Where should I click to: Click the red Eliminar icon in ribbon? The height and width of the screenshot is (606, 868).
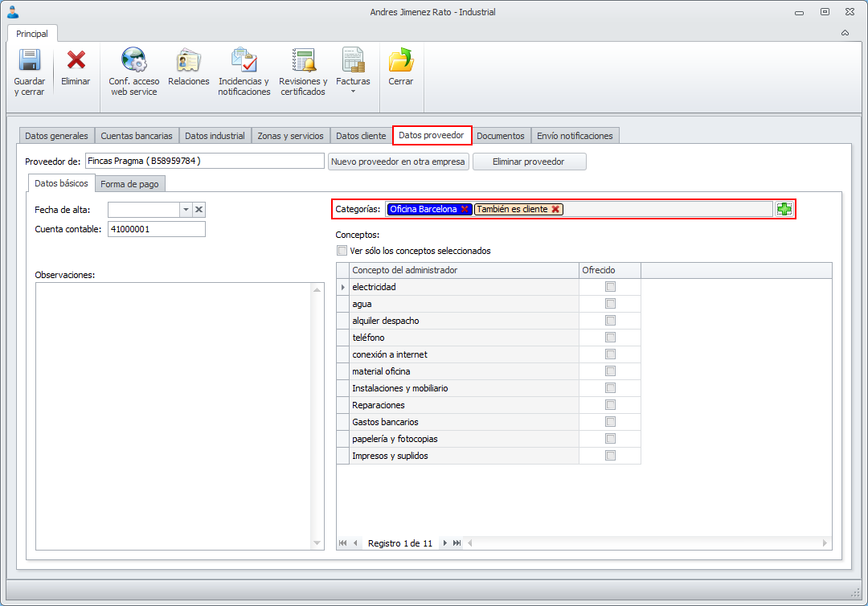(x=76, y=61)
